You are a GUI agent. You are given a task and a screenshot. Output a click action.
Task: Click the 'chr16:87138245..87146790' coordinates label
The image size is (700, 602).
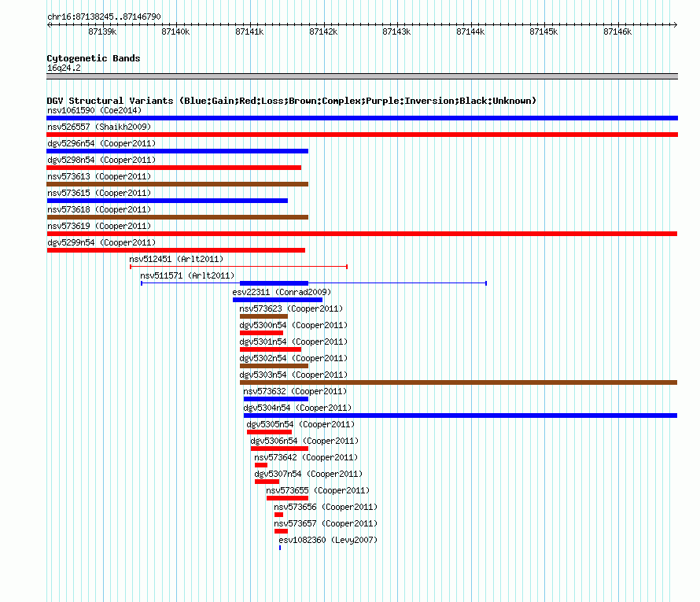point(104,17)
